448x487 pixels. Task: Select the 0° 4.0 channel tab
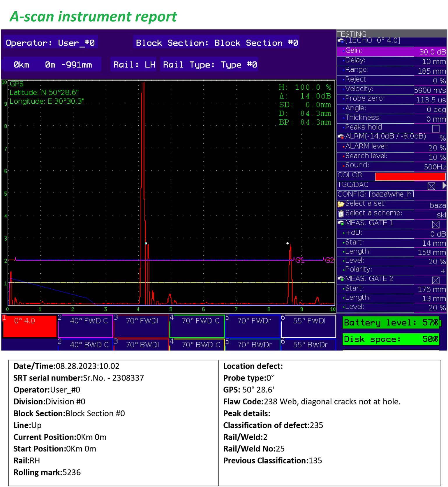pyautogui.click(x=29, y=326)
